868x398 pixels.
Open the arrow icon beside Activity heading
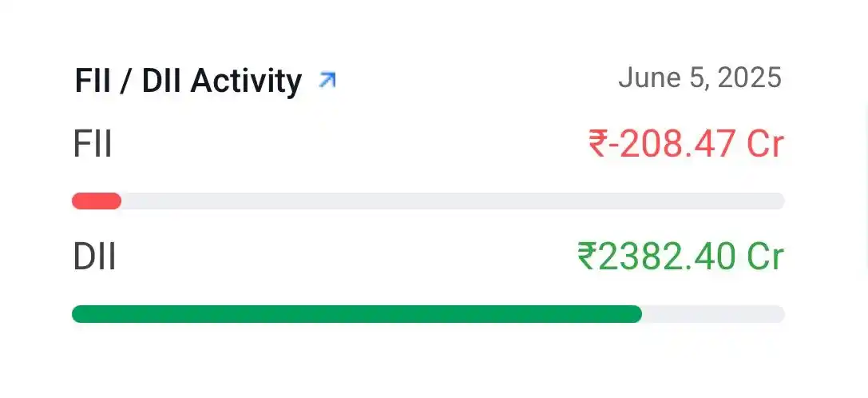click(x=327, y=80)
